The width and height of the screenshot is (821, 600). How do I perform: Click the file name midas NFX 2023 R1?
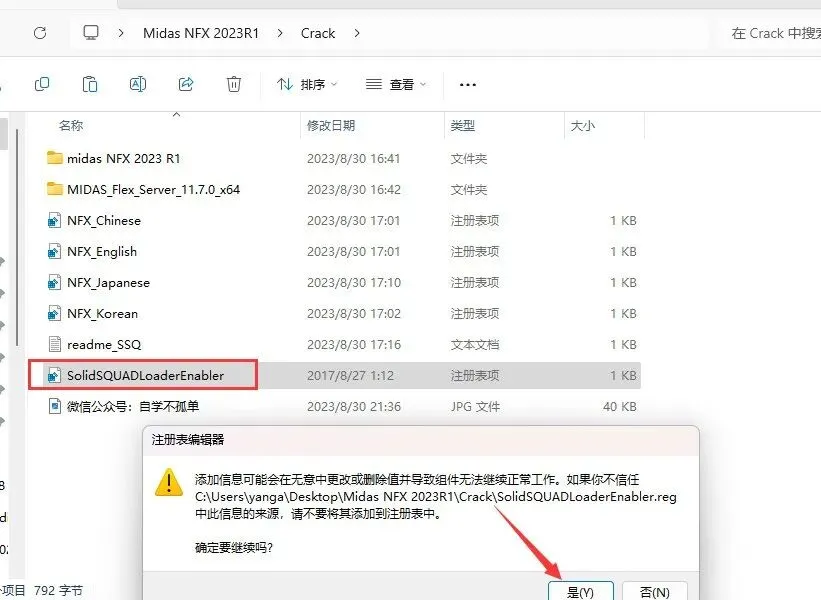(124, 158)
